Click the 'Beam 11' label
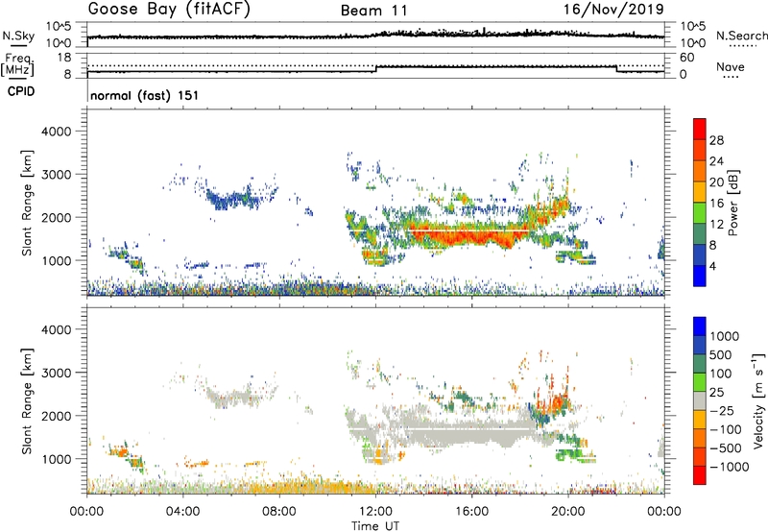 373,11
